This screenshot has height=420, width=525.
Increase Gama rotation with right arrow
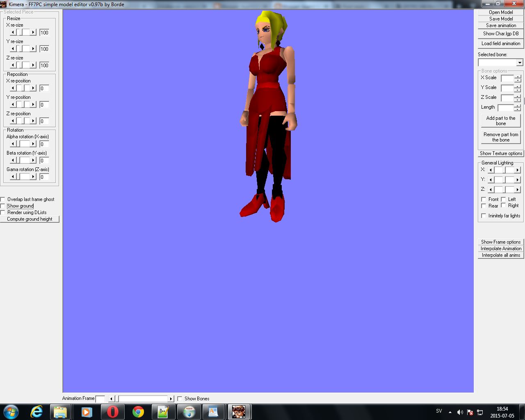point(33,177)
